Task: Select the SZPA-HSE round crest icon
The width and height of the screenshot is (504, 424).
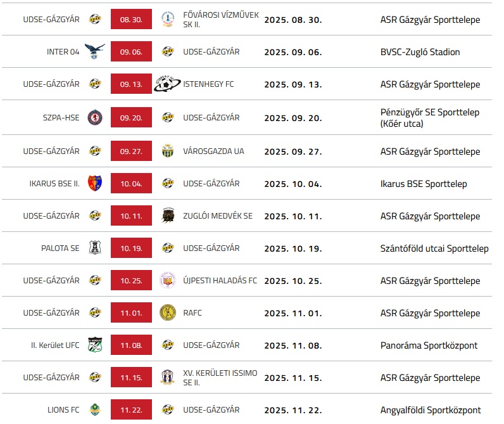Action: click(x=95, y=117)
